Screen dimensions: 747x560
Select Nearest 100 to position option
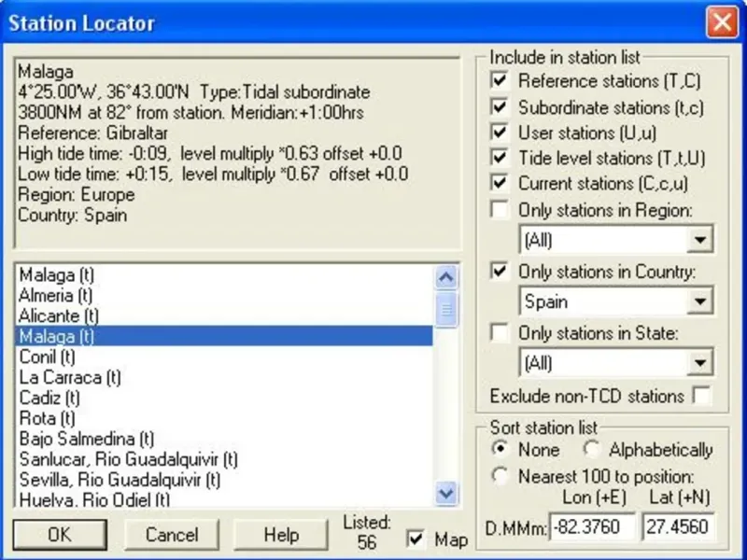(x=500, y=476)
